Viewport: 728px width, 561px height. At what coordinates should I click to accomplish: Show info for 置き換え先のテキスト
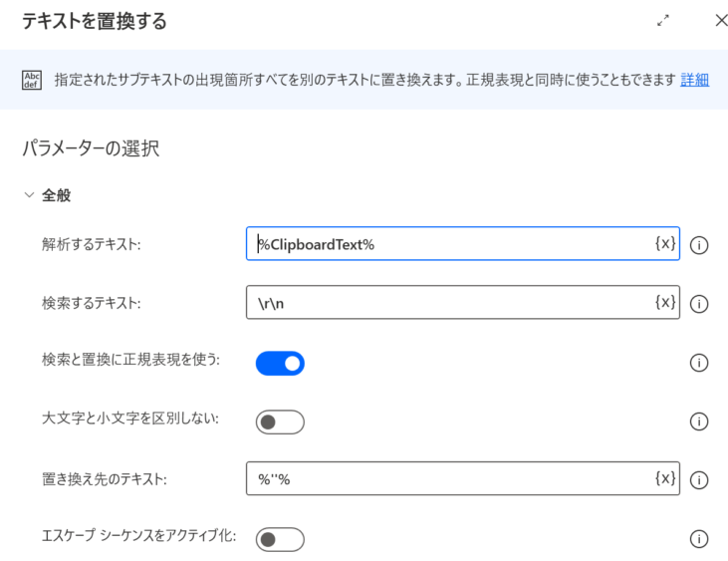(x=699, y=480)
